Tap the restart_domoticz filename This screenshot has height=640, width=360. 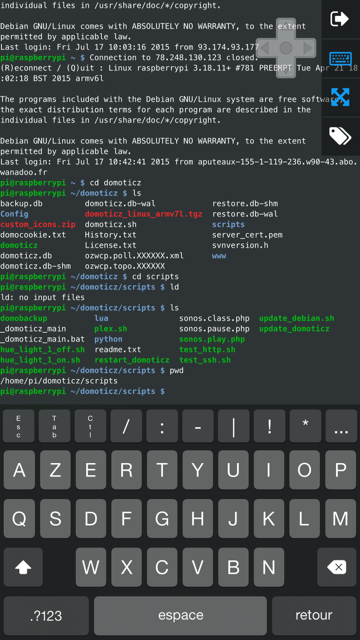pyautogui.click(x=132, y=360)
